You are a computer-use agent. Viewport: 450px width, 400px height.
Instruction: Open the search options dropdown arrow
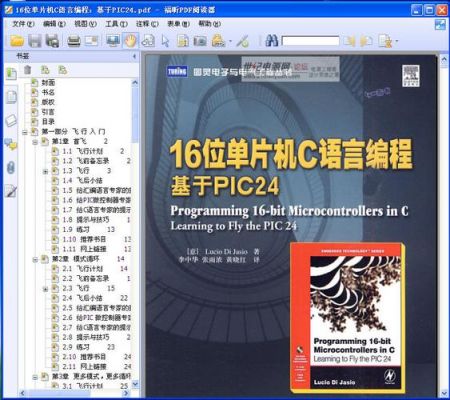tap(396, 42)
